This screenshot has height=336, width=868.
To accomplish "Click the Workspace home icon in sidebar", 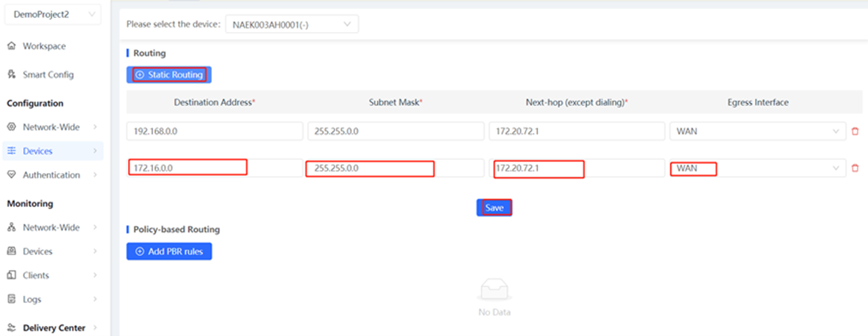I will click(11, 46).
